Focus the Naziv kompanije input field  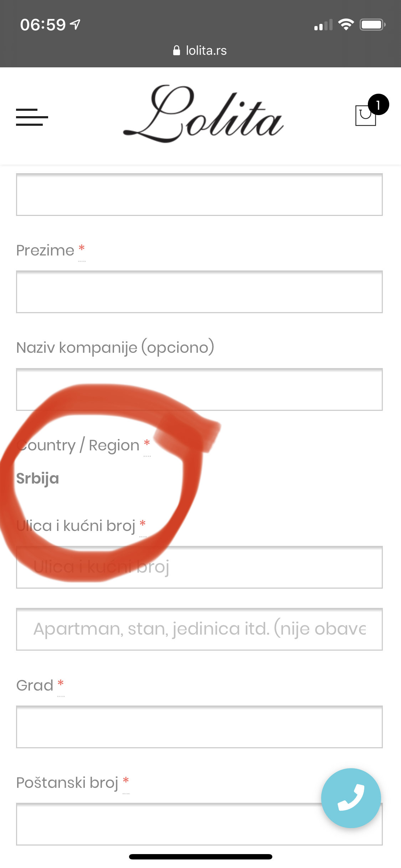point(199,389)
